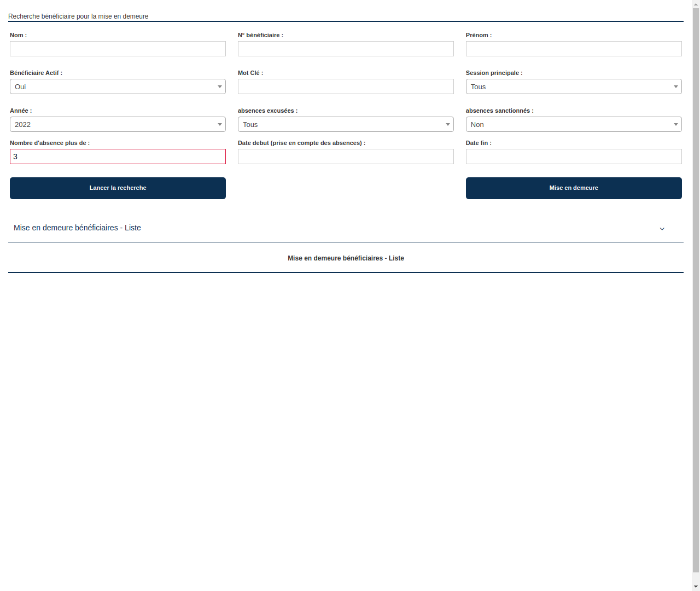The image size is (700, 591).
Task: Open the absences excusées dropdown
Action: (346, 124)
